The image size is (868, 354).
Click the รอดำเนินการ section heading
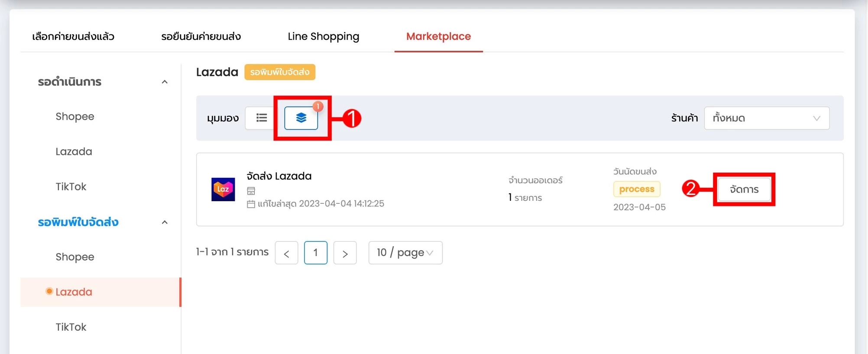[x=70, y=82]
